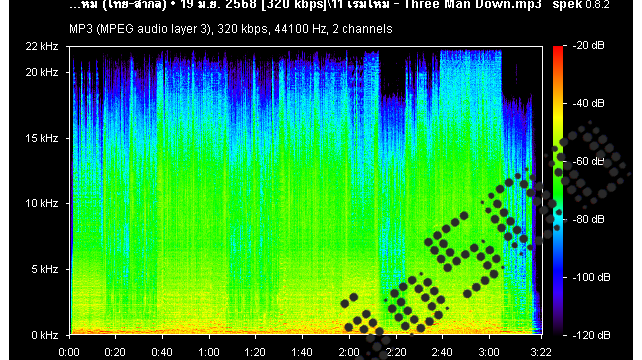The image size is (642, 360).
Task: Click the 1:00 time axis label
Action: click(209, 352)
